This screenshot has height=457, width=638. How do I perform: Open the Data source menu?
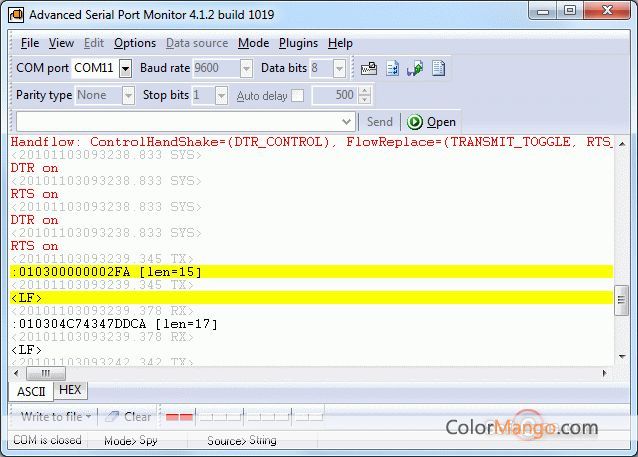point(197,43)
